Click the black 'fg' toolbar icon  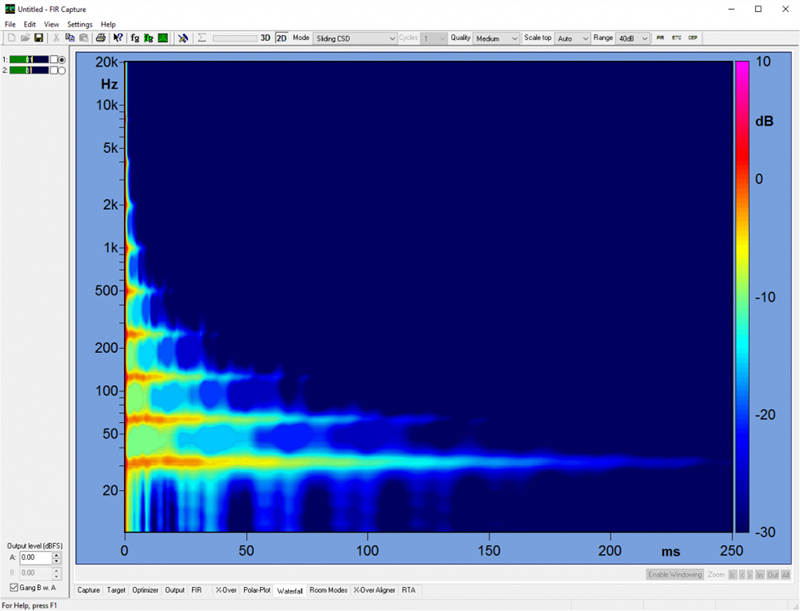[x=135, y=38]
